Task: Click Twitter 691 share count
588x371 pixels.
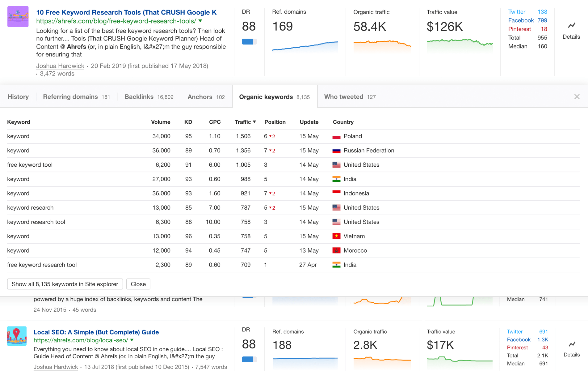Action: tap(527, 331)
